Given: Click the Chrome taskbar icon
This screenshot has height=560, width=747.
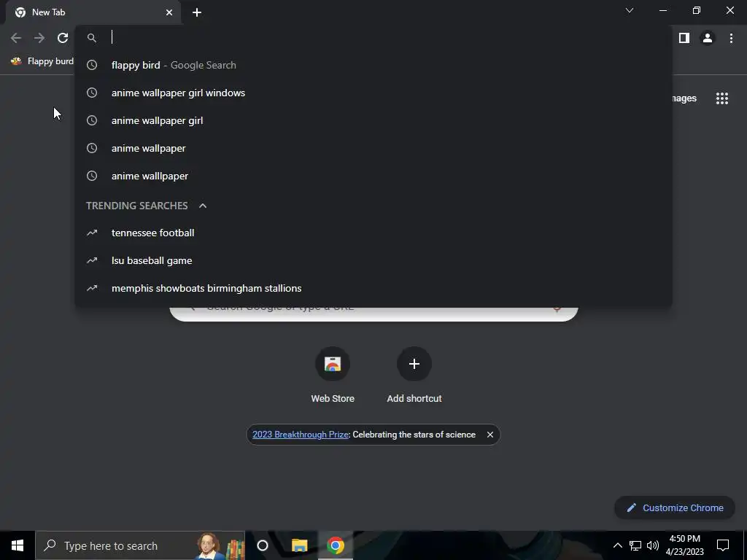Looking at the screenshot, I should point(336,545).
